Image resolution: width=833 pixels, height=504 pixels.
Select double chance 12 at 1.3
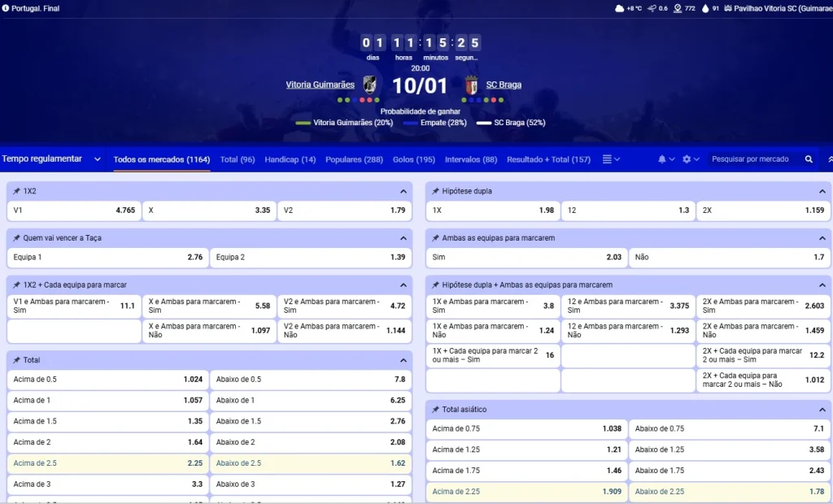click(629, 211)
